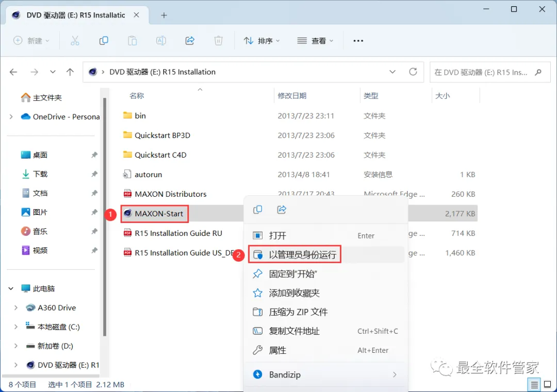Switch to details view in status bar

tap(534, 385)
